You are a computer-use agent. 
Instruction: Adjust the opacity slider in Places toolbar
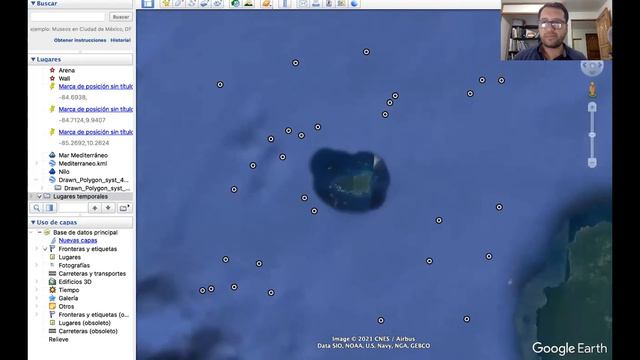pyautogui.click(x=73, y=208)
